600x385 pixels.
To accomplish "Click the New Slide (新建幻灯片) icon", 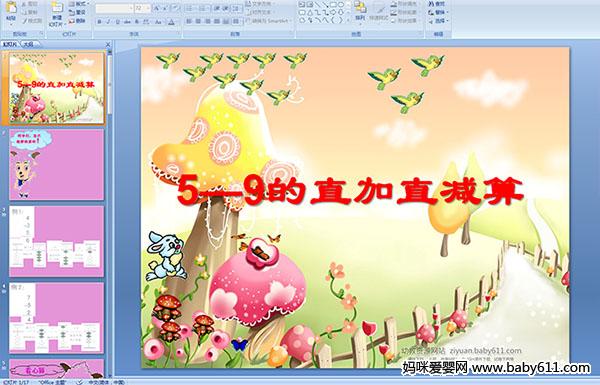I will (57, 8).
